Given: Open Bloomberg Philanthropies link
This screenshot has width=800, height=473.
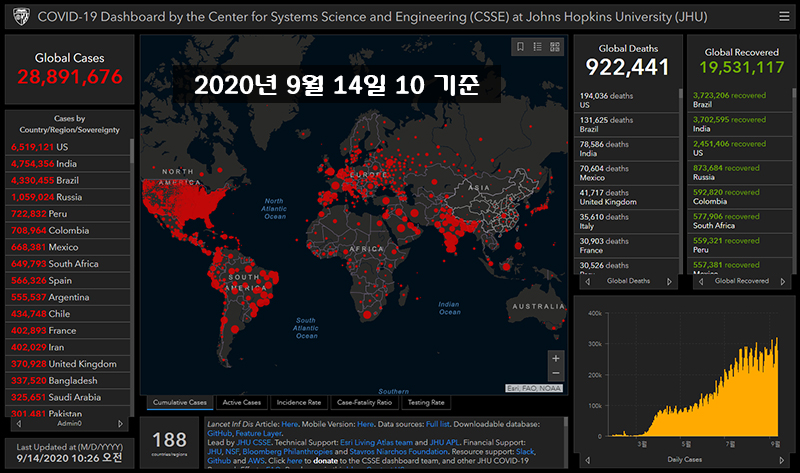Looking at the screenshot, I should tap(287, 452).
